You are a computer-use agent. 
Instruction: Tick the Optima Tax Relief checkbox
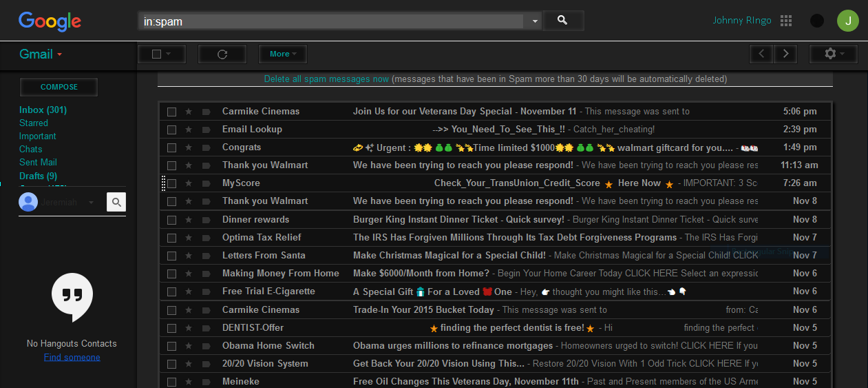[171, 237]
